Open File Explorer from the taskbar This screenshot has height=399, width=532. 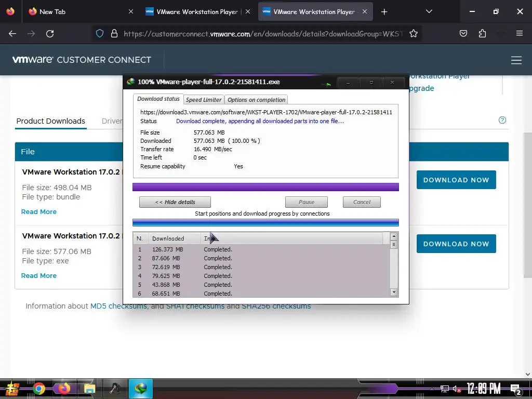point(89,389)
